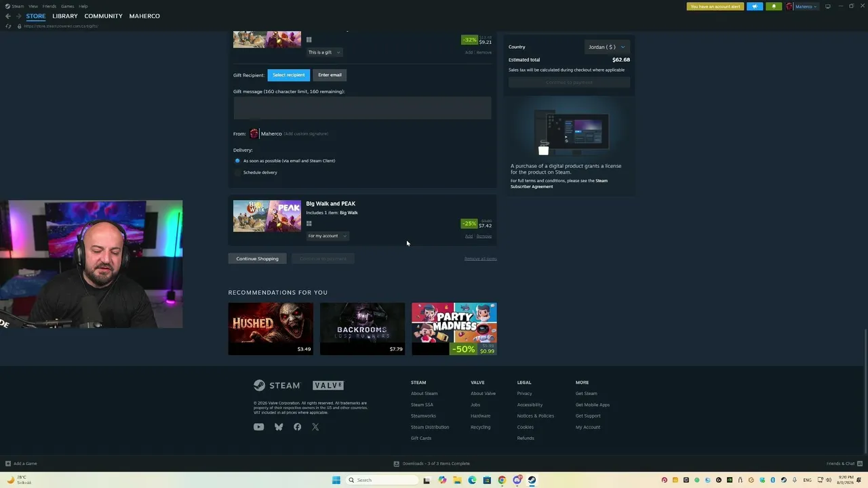Open the 'Get Support' footer link
Image resolution: width=868 pixels, height=488 pixels.
coord(588,416)
